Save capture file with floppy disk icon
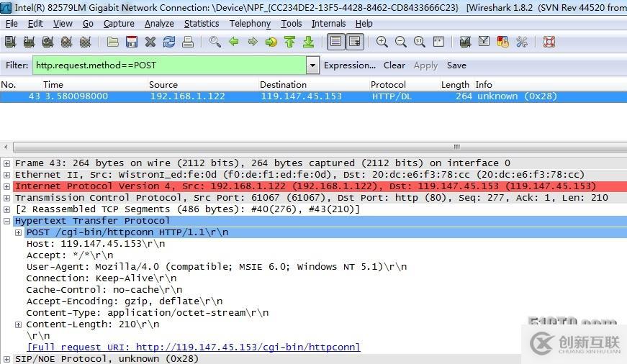This screenshot has width=627, height=364. click(132, 42)
